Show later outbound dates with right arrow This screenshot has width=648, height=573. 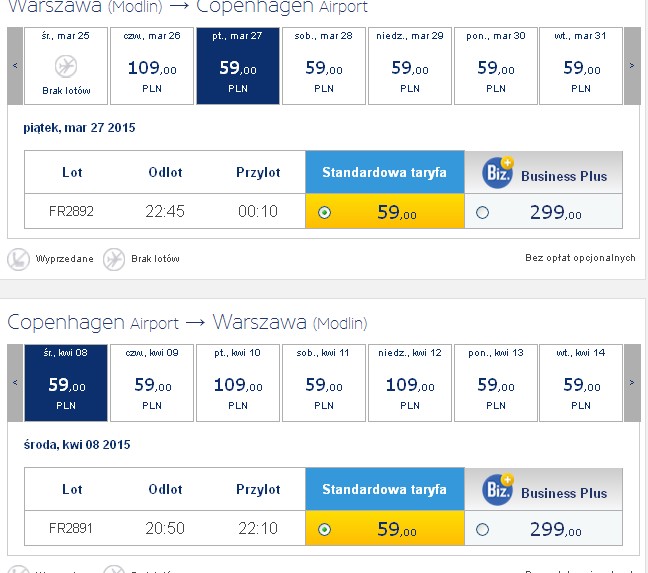[x=632, y=66]
